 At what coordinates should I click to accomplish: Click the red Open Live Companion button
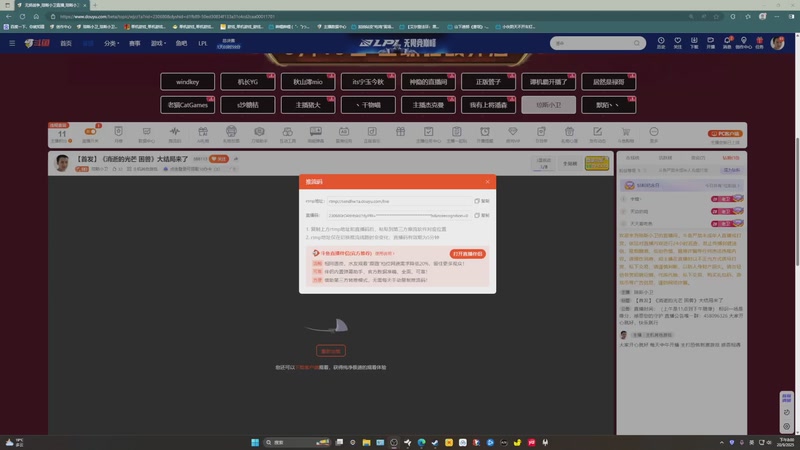(x=467, y=254)
